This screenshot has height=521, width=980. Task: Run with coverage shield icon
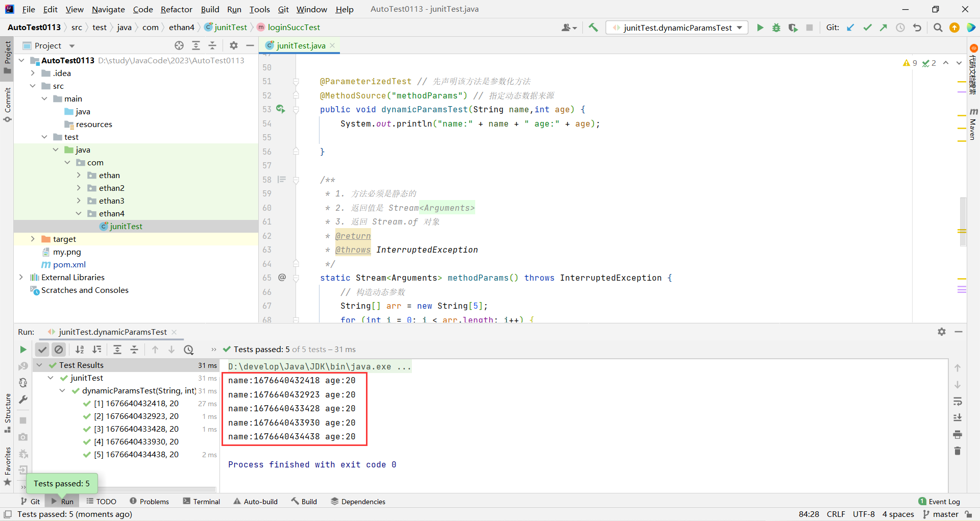point(793,28)
